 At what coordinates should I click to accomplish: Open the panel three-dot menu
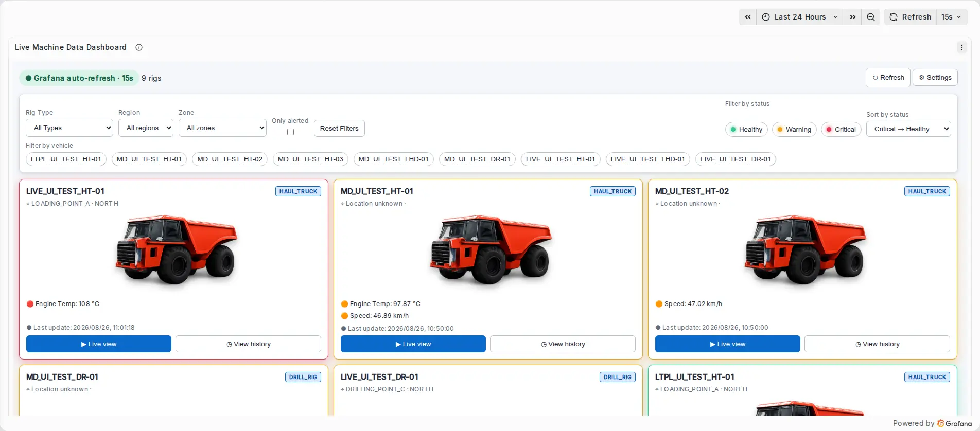click(x=962, y=47)
